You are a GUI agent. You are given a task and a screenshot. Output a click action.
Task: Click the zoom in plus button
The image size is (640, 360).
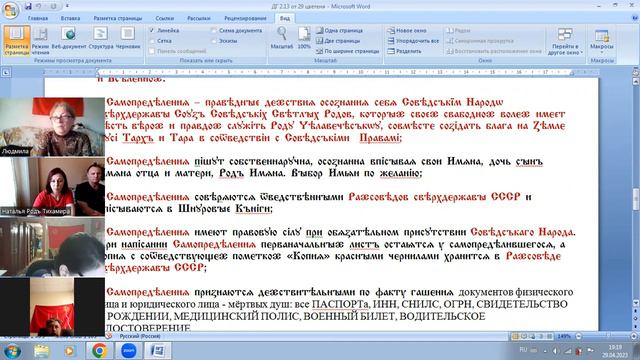[x=633, y=336]
